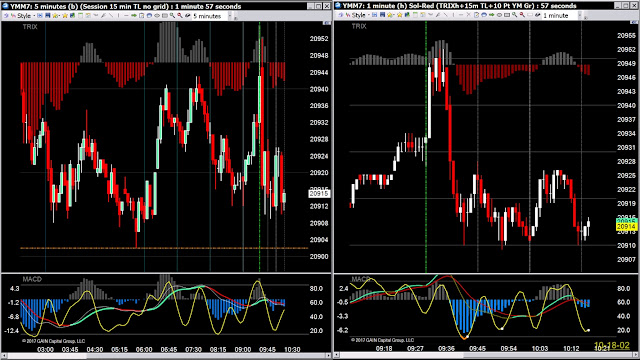Click X delete tool in 1 minute toolbar

click(469, 16)
